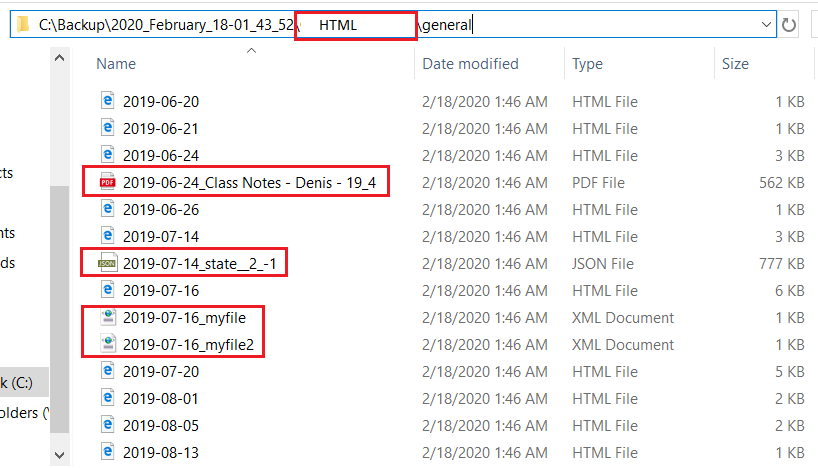Select file name 2019-07-20
Screen dimensions: 818x468
161,372
